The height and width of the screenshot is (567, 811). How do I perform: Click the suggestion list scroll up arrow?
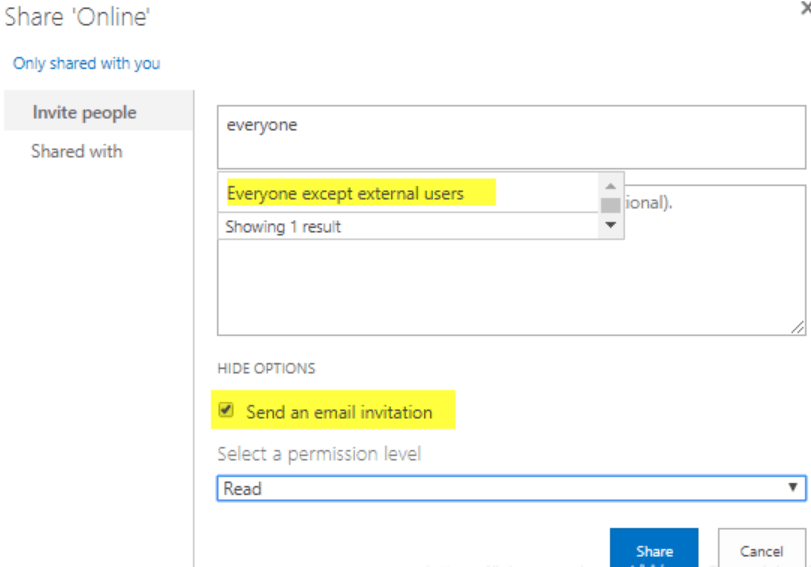(610, 186)
